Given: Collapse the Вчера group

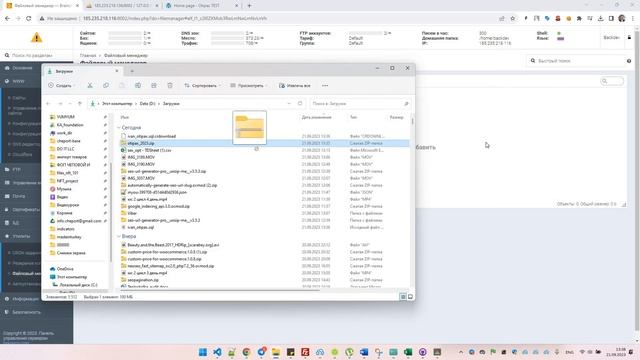Looking at the screenshot, I should 119,236.
